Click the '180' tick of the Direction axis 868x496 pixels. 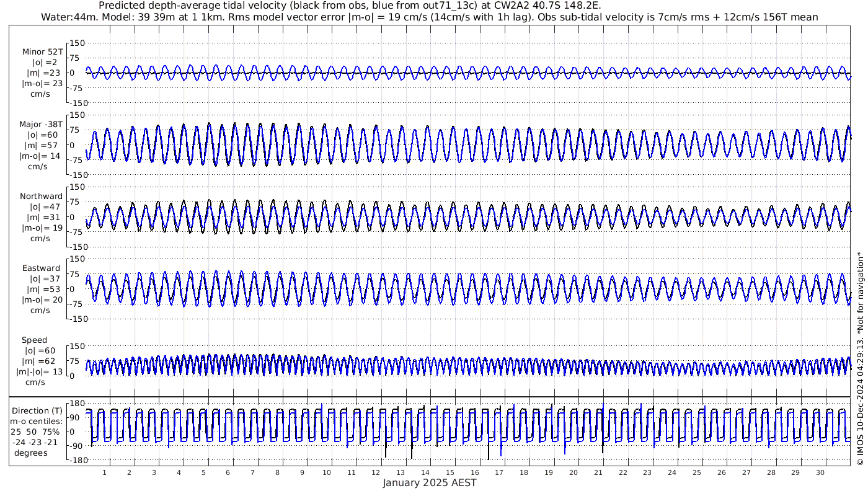pyautogui.click(x=77, y=404)
